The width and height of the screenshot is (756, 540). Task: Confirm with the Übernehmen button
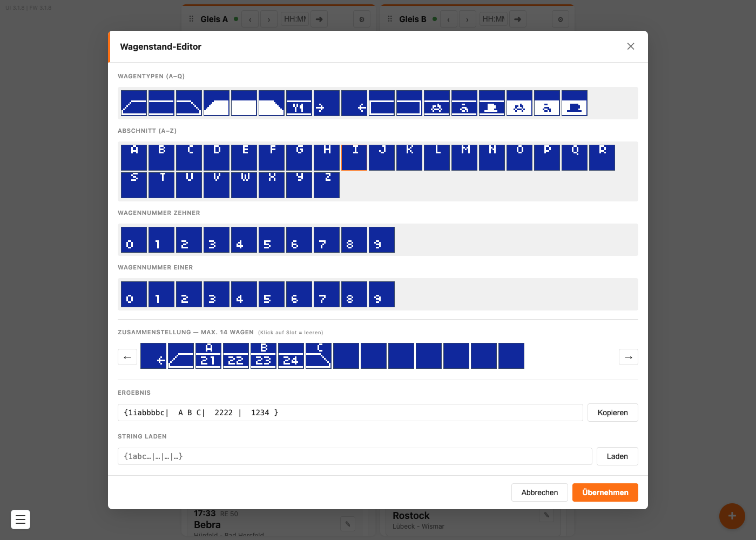(x=605, y=492)
